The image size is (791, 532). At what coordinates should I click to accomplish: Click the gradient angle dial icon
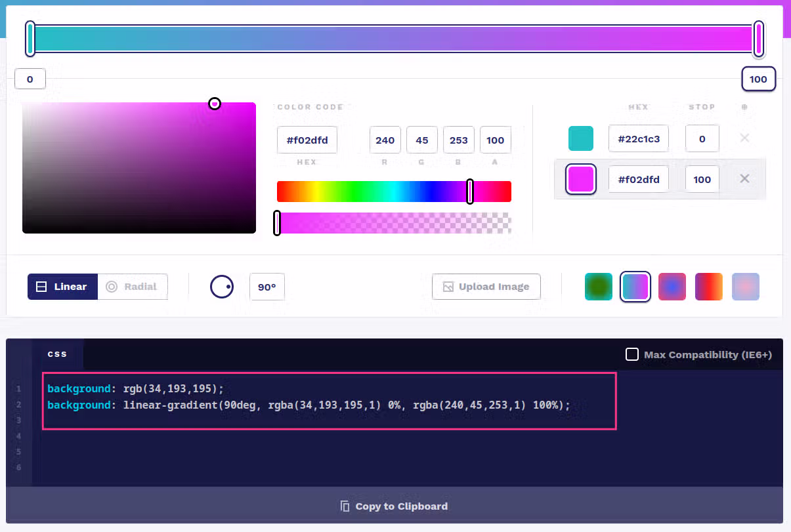pyautogui.click(x=221, y=287)
